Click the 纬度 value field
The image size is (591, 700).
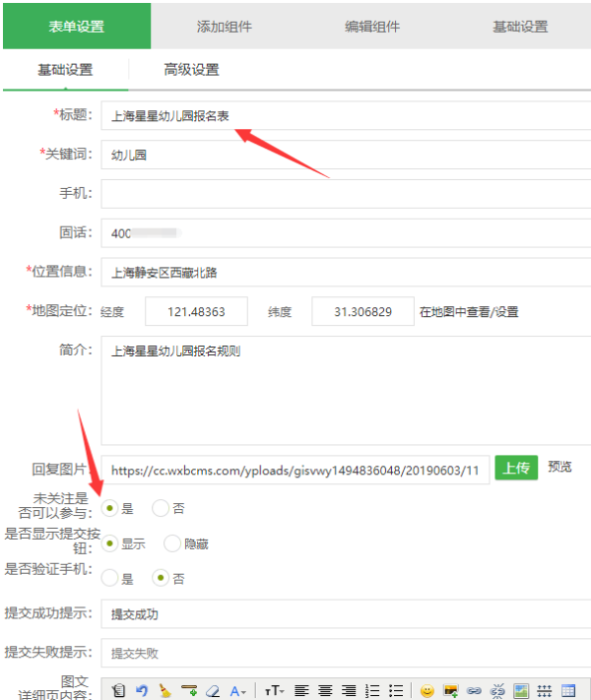point(362,311)
